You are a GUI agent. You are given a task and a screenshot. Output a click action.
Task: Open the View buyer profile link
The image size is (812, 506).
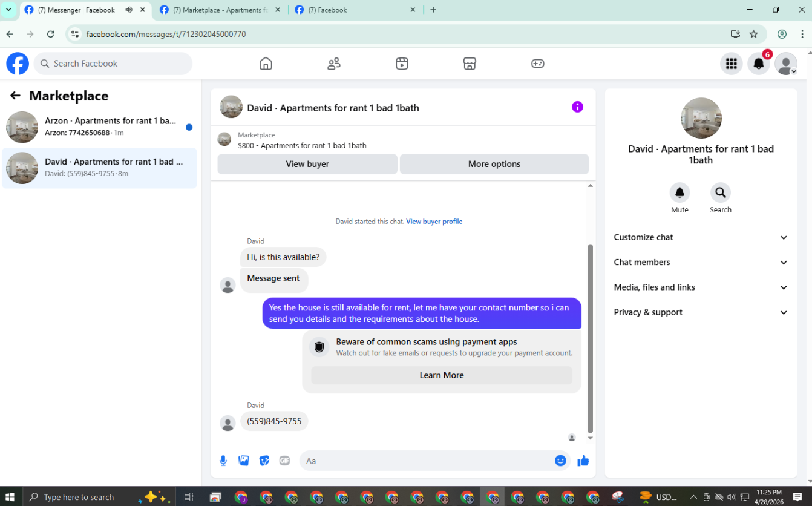[x=434, y=222]
